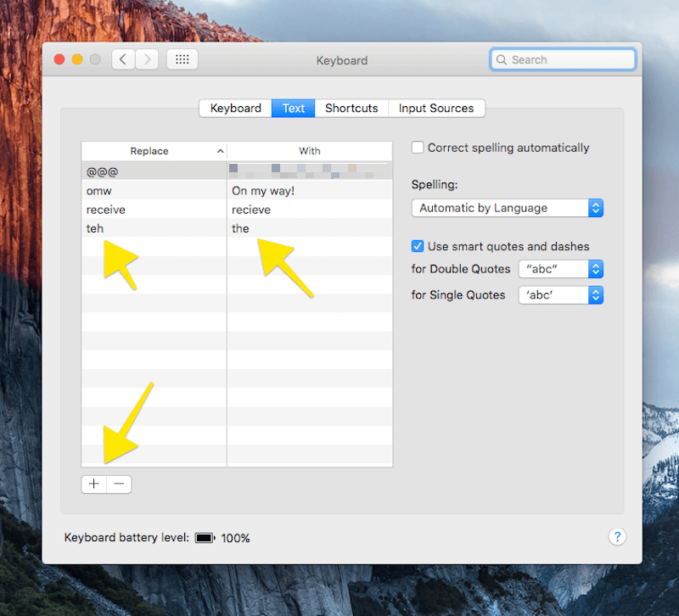Screen dimensions: 679x616
Task: Switch to the Shortcuts tab
Action: (x=351, y=108)
